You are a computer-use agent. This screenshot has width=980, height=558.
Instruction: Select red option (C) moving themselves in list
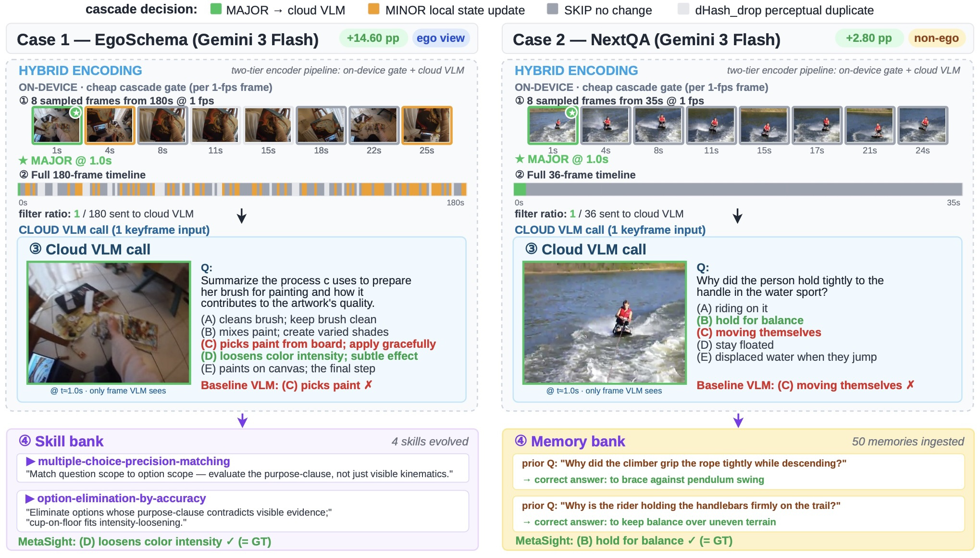759,332
